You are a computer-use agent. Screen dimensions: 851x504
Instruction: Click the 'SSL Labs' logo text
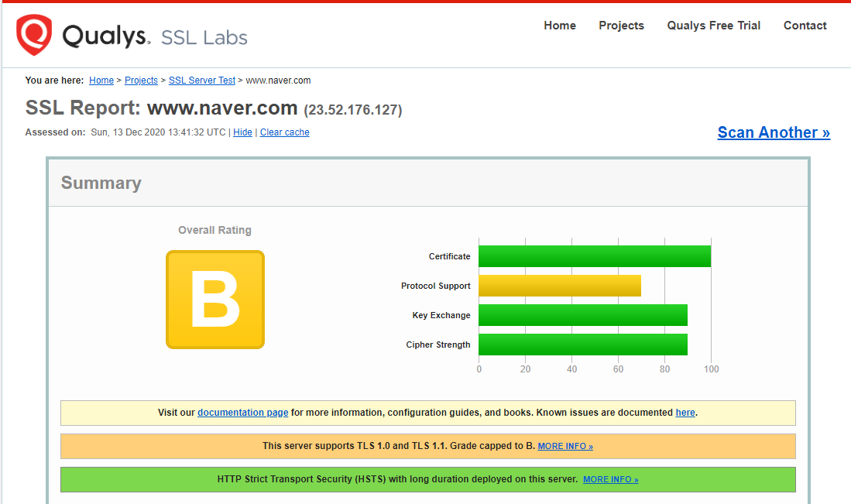click(x=204, y=37)
